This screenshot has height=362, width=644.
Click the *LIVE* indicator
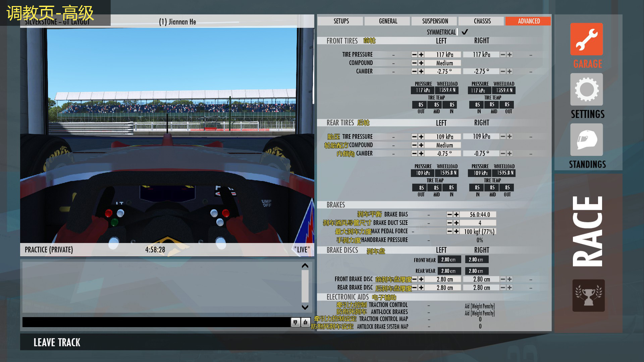click(302, 249)
